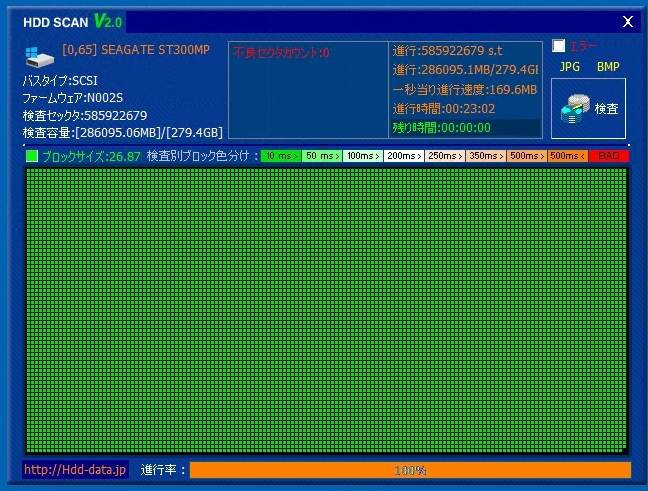Screen dimensions: 648x491
Task: Click the green block scan map
Action: tap(327, 310)
